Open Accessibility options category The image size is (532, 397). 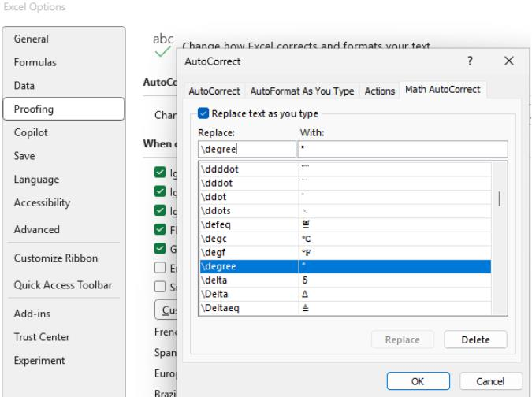(64, 202)
